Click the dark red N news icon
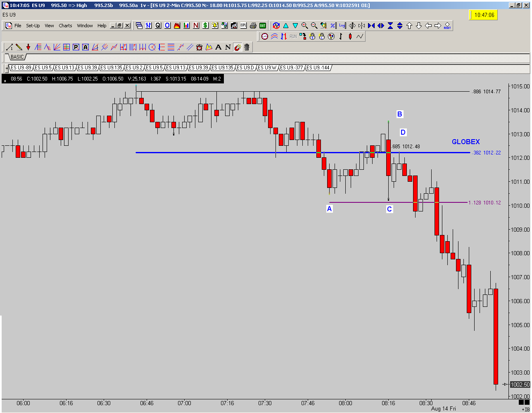Image resolution: width=532 pixels, height=413 pixels. [x=196, y=26]
